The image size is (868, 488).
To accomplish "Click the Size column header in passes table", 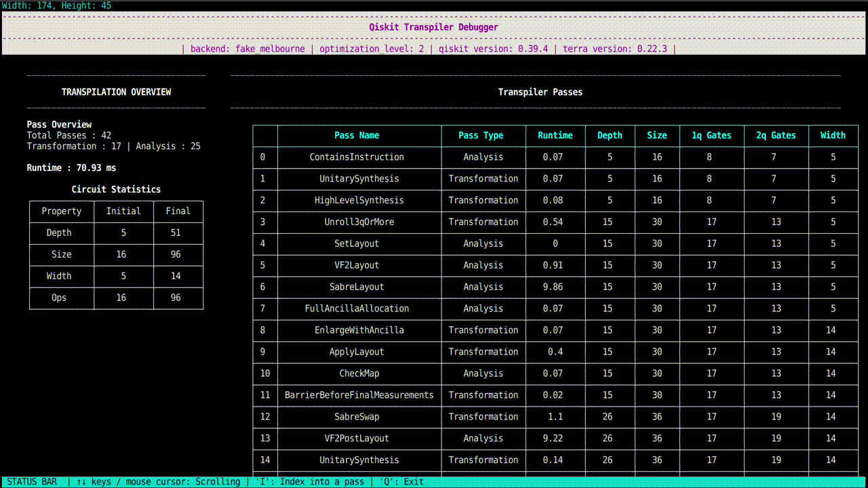I will coord(657,136).
